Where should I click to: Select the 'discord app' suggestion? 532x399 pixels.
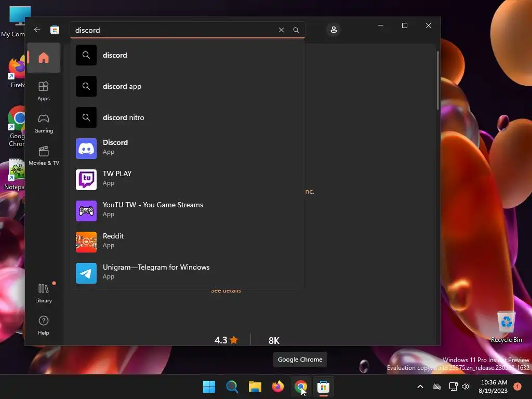coord(187,86)
